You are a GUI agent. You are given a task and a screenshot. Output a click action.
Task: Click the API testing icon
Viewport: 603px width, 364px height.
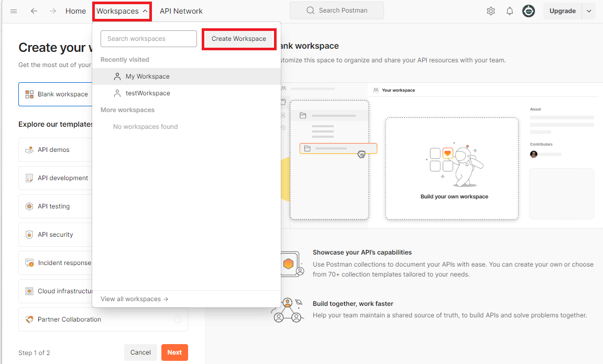29,206
